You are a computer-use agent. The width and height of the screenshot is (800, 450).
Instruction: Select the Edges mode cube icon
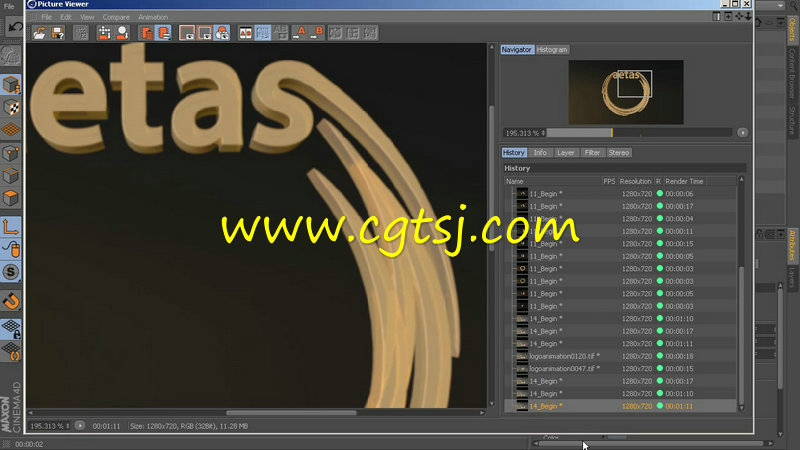tap(11, 176)
